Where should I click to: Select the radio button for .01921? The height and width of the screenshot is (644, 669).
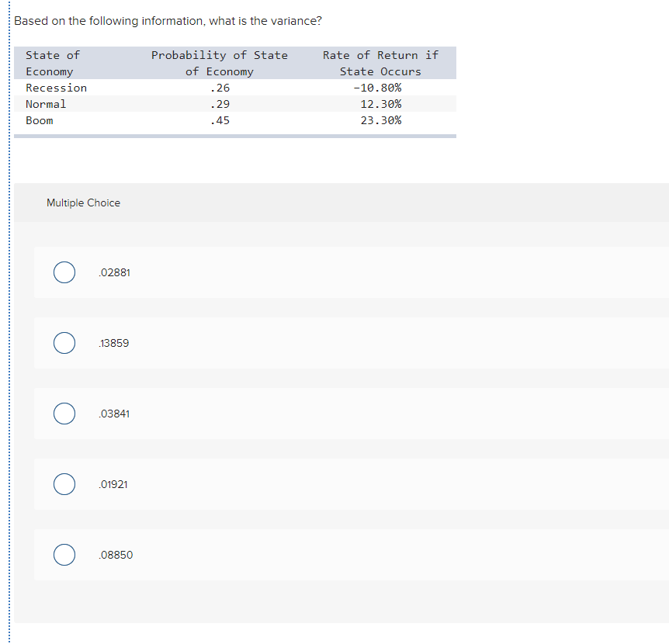point(64,484)
